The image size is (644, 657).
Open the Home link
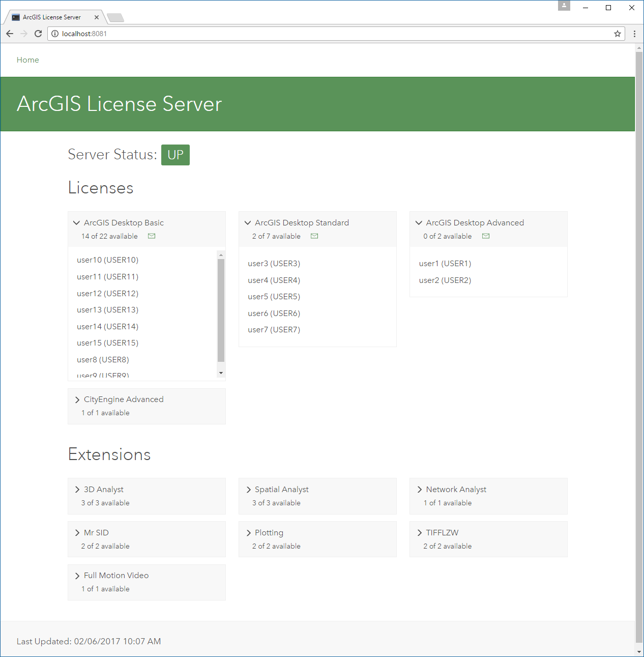coord(27,60)
